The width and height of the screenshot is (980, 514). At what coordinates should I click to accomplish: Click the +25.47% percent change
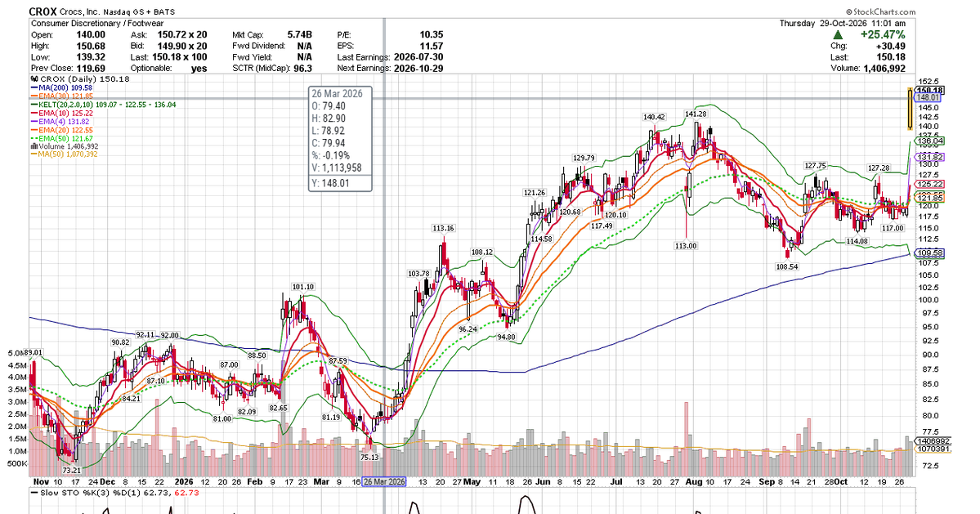[883, 35]
